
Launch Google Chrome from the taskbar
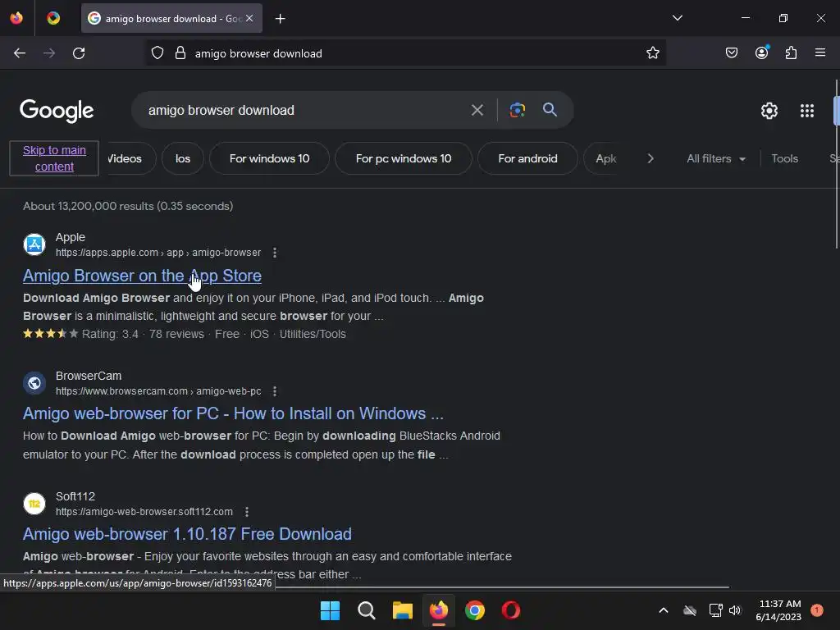point(475,610)
